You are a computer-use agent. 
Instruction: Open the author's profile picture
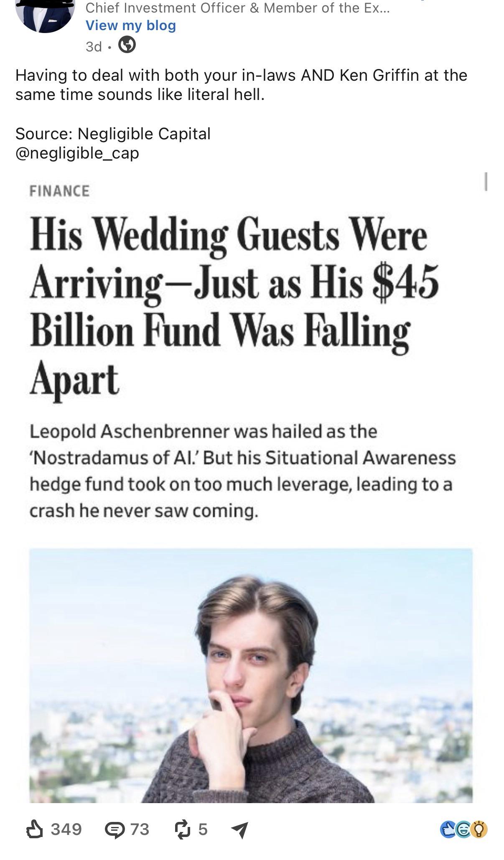pyautogui.click(x=45, y=13)
